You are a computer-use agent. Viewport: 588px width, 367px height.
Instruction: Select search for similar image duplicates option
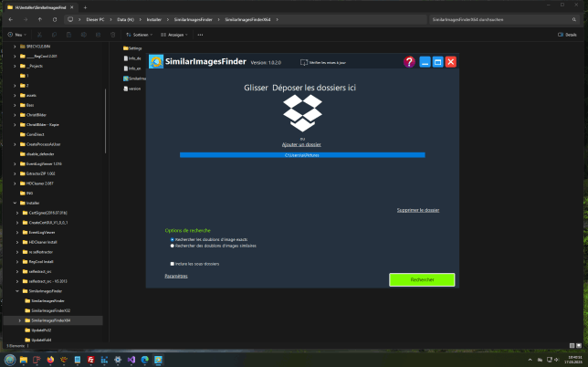pos(173,246)
